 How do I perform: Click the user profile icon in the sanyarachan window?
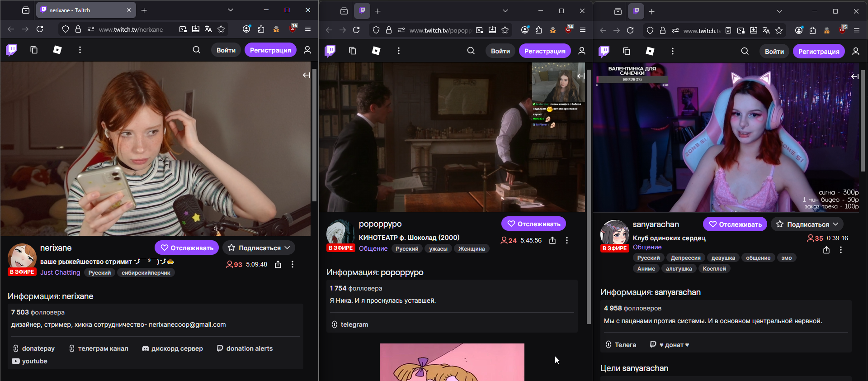[x=855, y=51]
